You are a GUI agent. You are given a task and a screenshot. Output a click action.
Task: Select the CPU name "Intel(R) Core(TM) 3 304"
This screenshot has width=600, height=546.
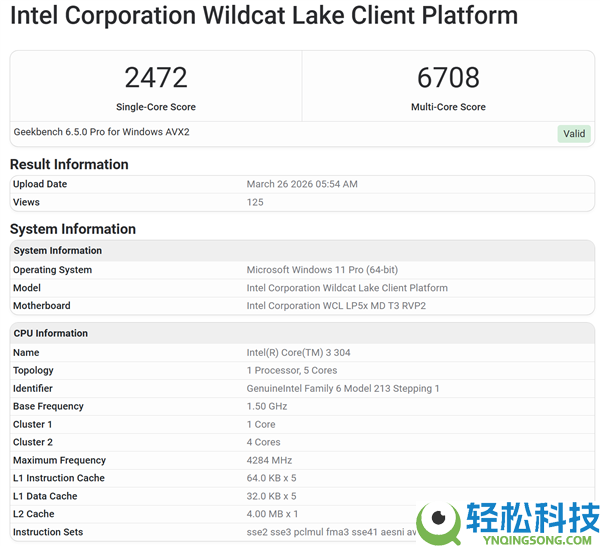[298, 352]
